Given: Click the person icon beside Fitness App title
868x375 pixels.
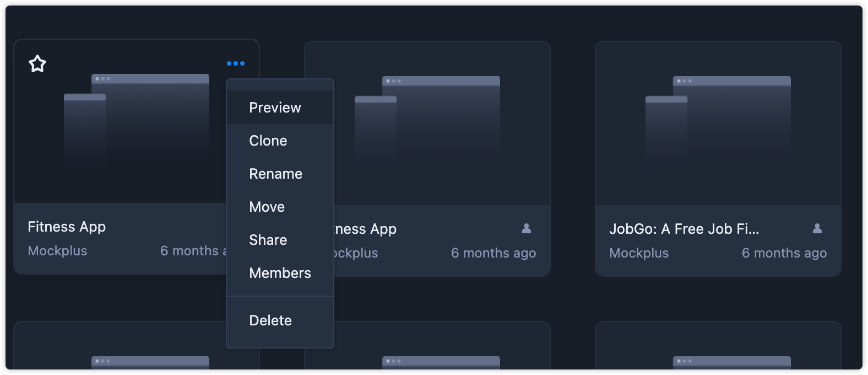Looking at the screenshot, I should [527, 228].
